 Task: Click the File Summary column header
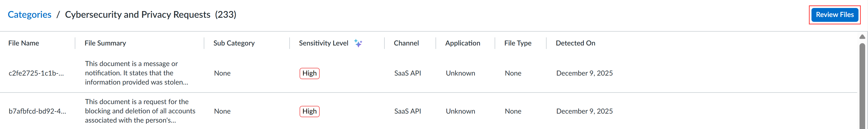pos(105,43)
